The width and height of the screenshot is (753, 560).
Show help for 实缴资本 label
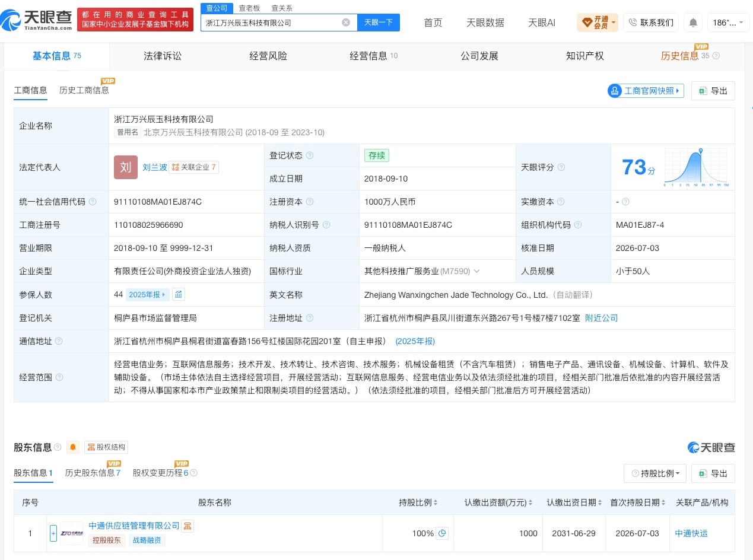[x=561, y=202]
